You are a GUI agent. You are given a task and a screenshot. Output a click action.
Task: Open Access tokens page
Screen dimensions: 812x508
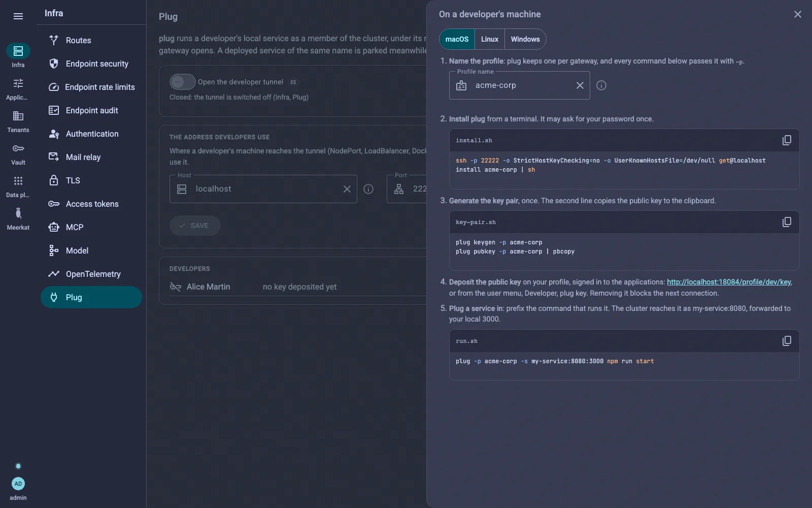point(91,204)
